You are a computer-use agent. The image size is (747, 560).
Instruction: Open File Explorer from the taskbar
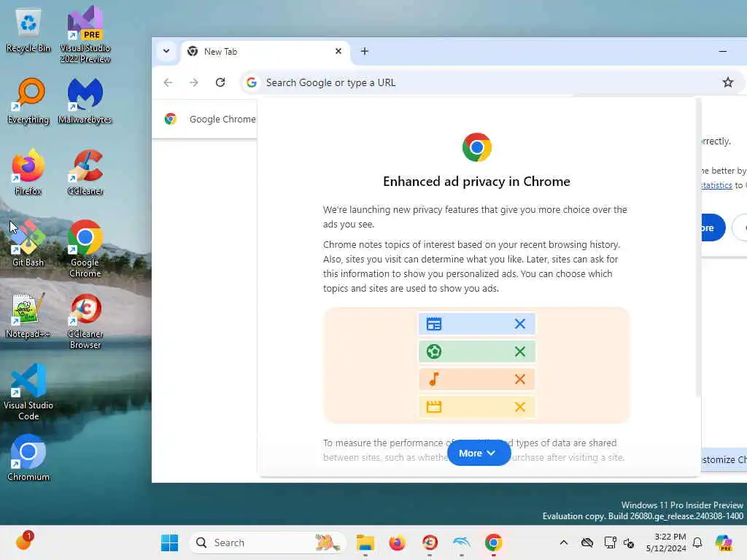point(365,542)
